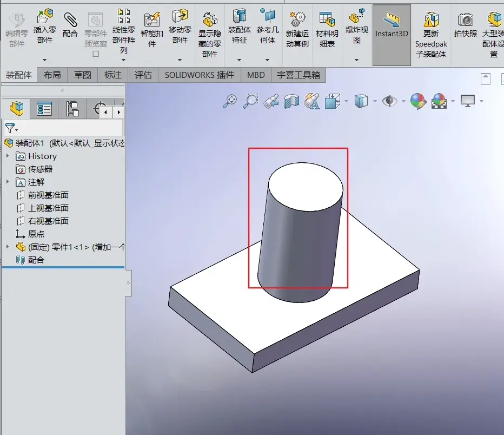Viewport: 504px width, 435px height.
Task: Open View Orientation cube icon
Action: pyautogui.click(x=333, y=101)
